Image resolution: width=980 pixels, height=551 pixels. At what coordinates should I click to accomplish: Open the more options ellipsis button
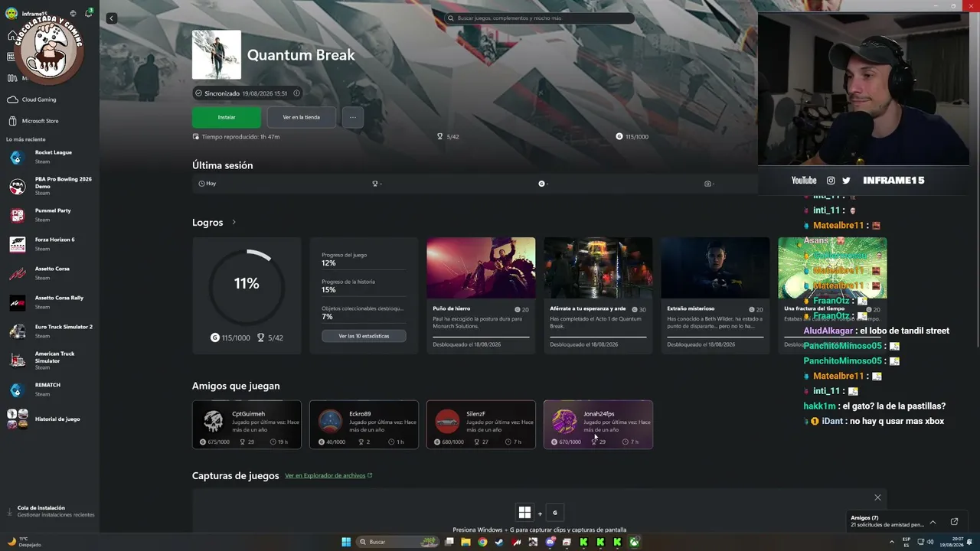353,117
